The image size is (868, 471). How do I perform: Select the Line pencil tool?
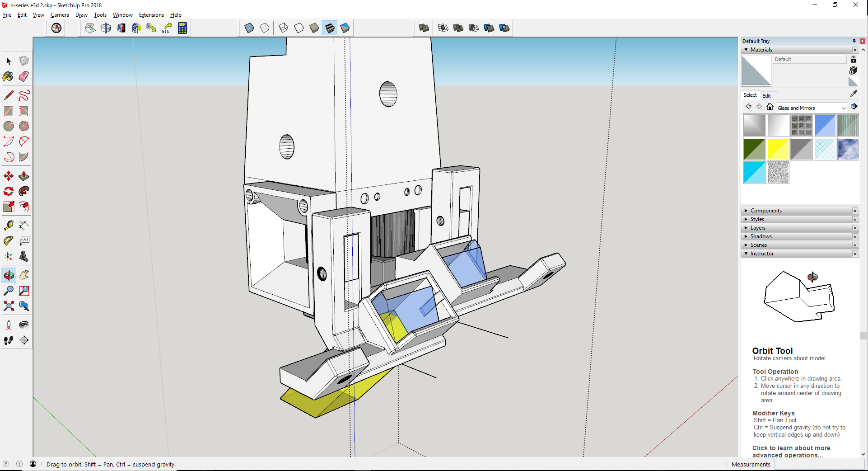[x=9, y=95]
